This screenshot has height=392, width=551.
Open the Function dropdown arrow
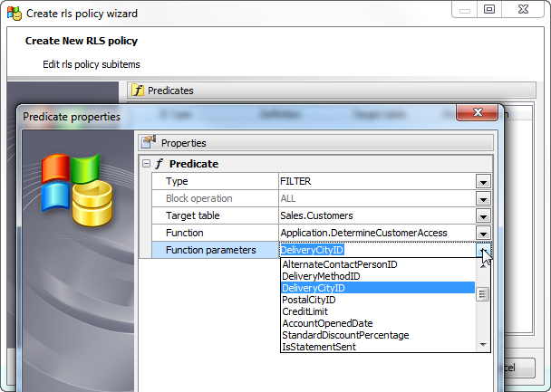(484, 234)
